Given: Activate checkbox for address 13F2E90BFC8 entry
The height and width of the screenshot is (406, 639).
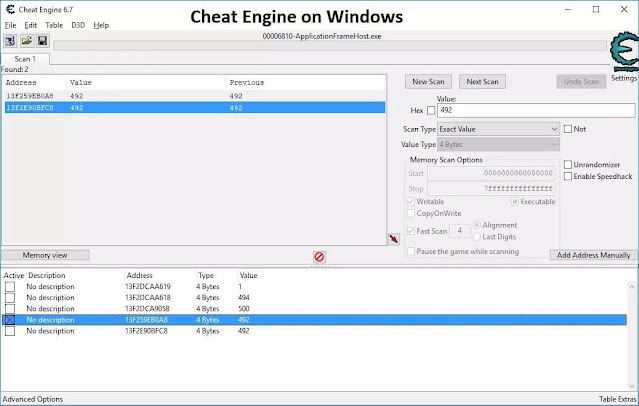Looking at the screenshot, I should [10, 331].
